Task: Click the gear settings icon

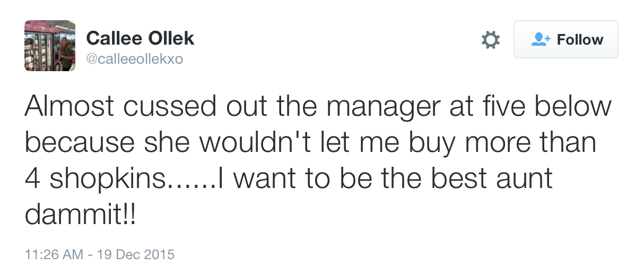Action: pyautogui.click(x=490, y=40)
